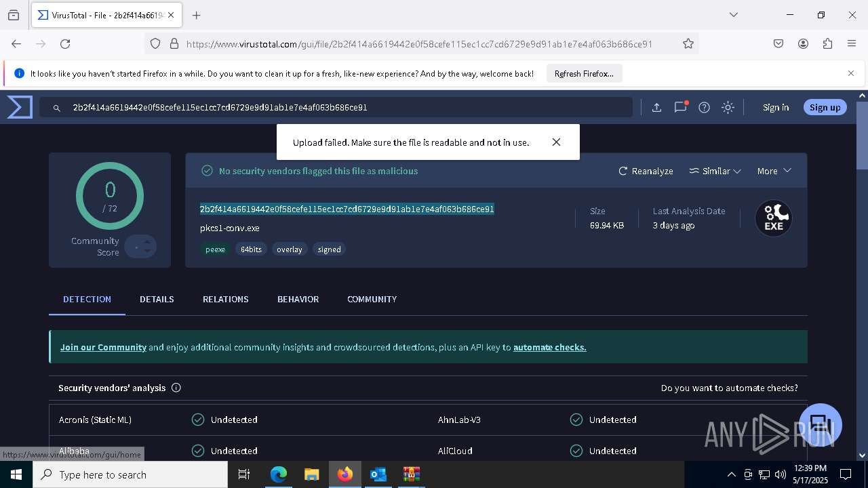Image resolution: width=868 pixels, height=488 pixels.
Task: Close the VirusTotal browser tab
Action: tap(171, 15)
